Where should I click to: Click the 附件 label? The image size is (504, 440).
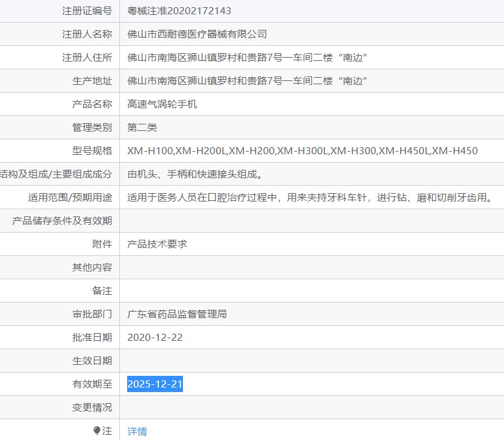tap(102, 244)
